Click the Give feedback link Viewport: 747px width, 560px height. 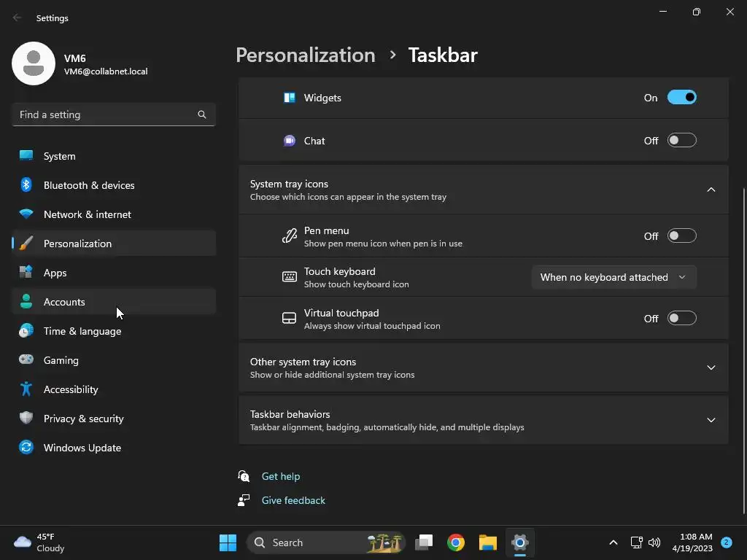pyautogui.click(x=293, y=500)
